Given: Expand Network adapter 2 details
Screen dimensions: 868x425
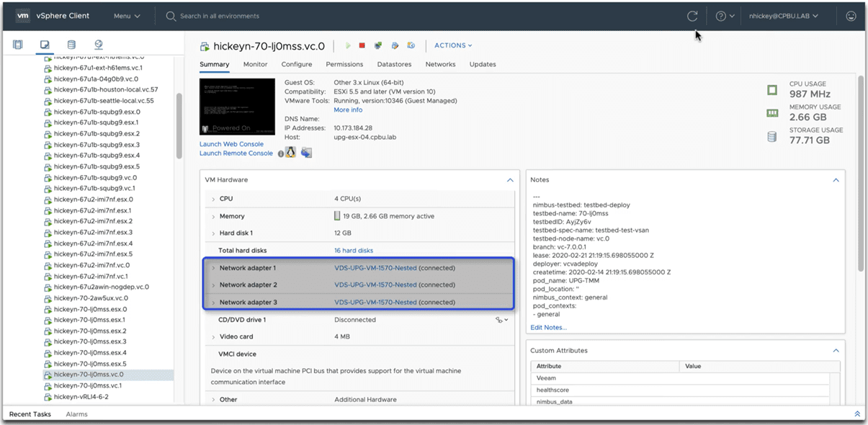Looking at the screenshot, I should tap(213, 285).
